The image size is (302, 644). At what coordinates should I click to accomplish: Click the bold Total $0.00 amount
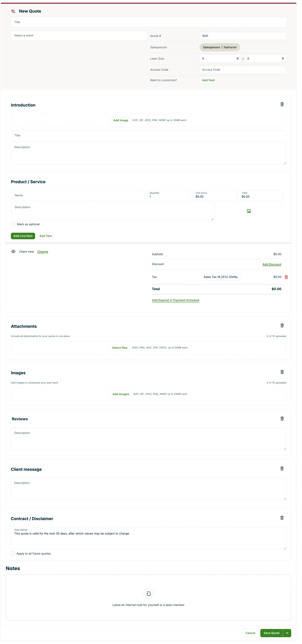coord(277,289)
